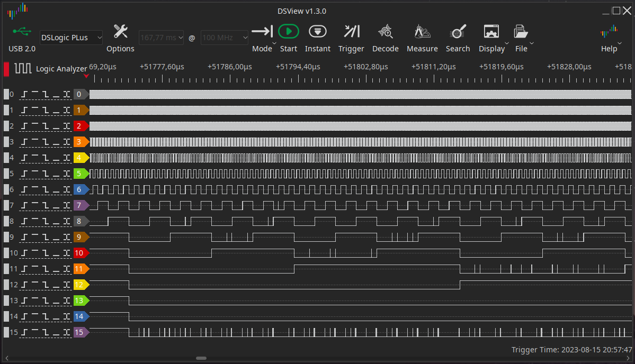The image size is (635, 364).
Task: Select the Trigger settings icon
Action: point(351,31)
